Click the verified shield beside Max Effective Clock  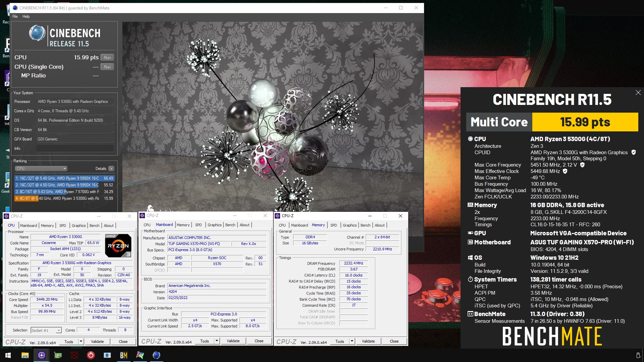pos(565,171)
